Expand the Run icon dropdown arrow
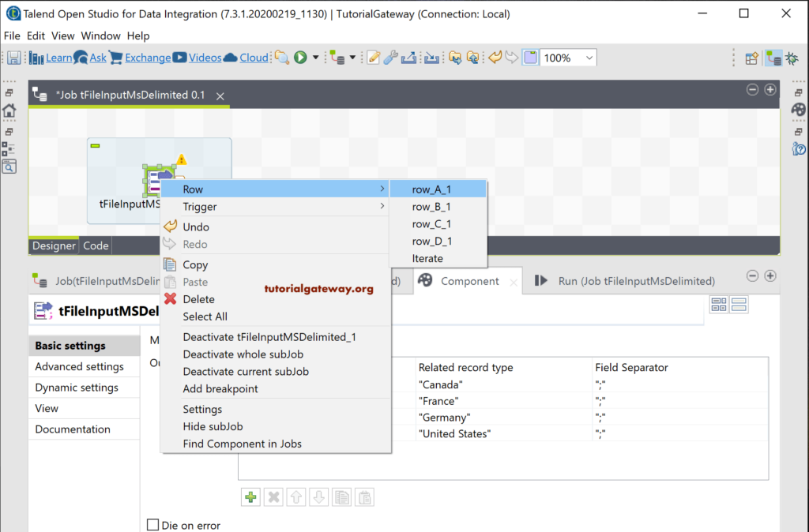 click(x=315, y=58)
